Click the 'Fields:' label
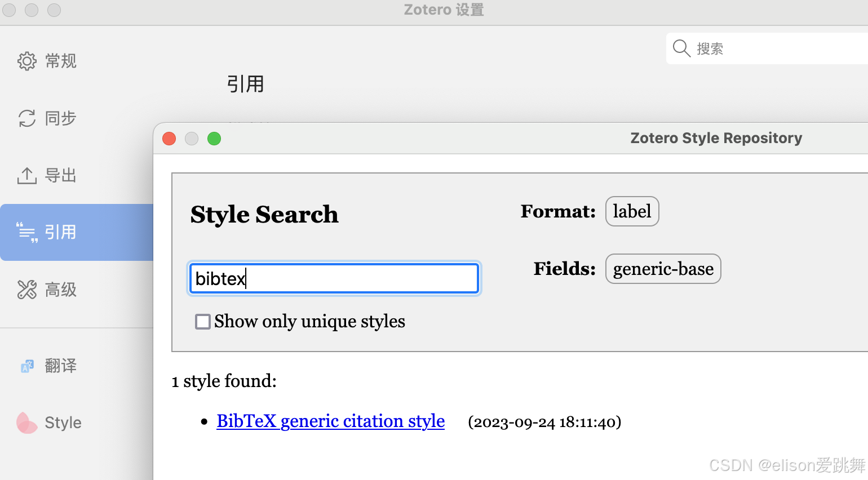This screenshot has height=480, width=868. tap(565, 269)
